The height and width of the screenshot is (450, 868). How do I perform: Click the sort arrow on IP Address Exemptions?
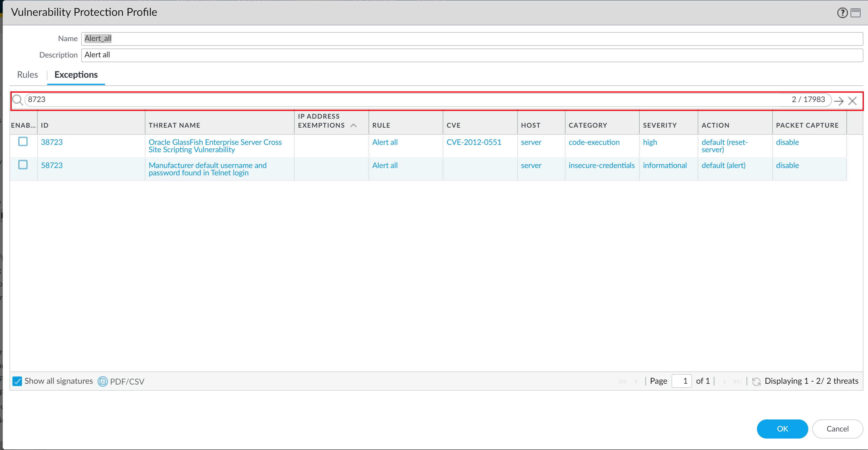point(353,125)
